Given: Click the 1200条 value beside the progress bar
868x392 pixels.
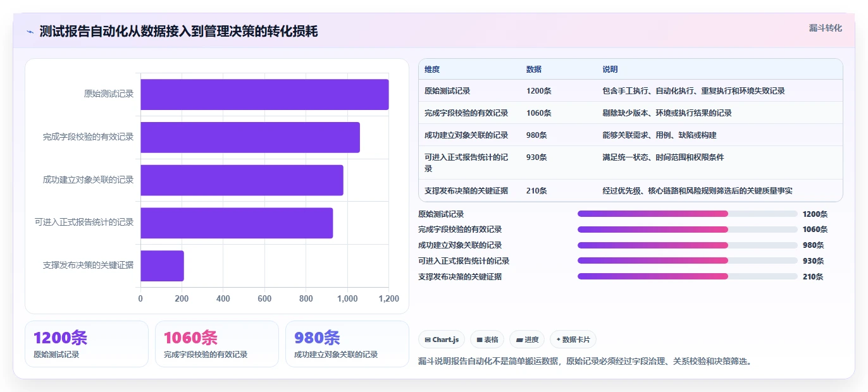Looking at the screenshot, I should pyautogui.click(x=815, y=214).
